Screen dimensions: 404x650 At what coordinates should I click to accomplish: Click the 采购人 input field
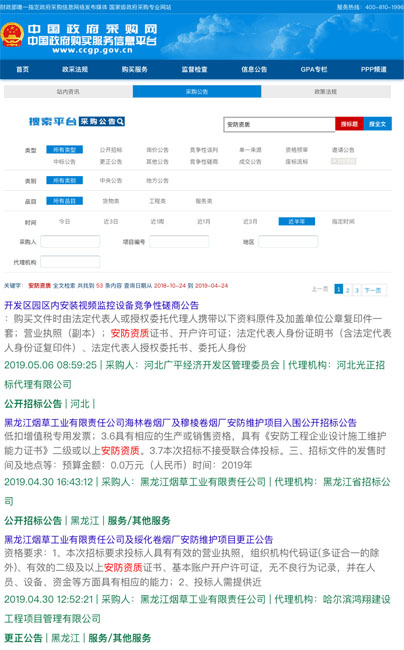(70, 242)
